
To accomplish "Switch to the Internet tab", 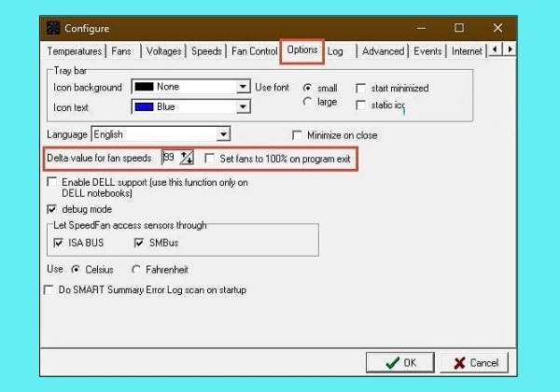I will coord(468,51).
